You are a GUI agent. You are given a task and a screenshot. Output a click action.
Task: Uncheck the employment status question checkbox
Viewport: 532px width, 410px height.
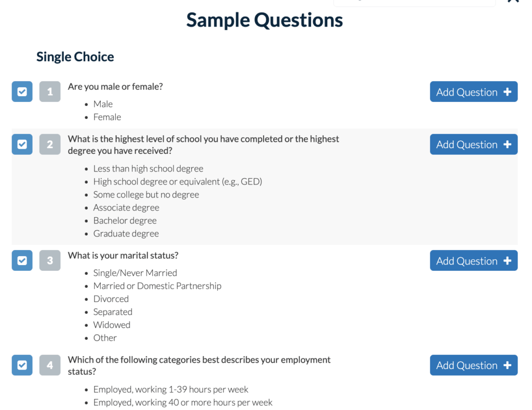click(22, 365)
